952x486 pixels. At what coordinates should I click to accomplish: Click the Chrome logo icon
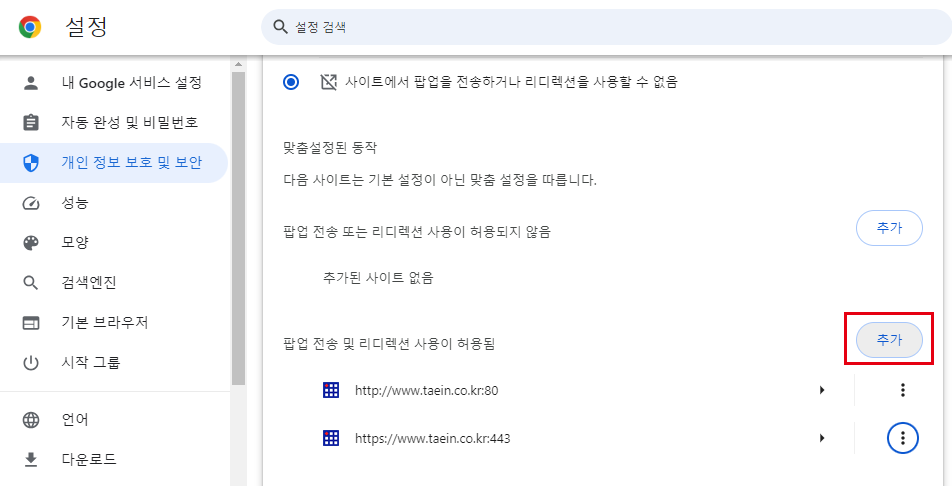point(30,27)
